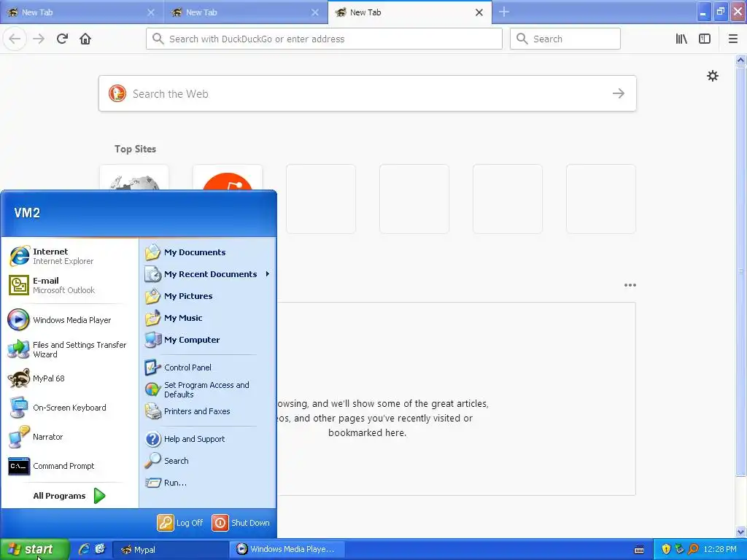Click the toolbar Search box
747x560 pixels.
(x=565, y=39)
